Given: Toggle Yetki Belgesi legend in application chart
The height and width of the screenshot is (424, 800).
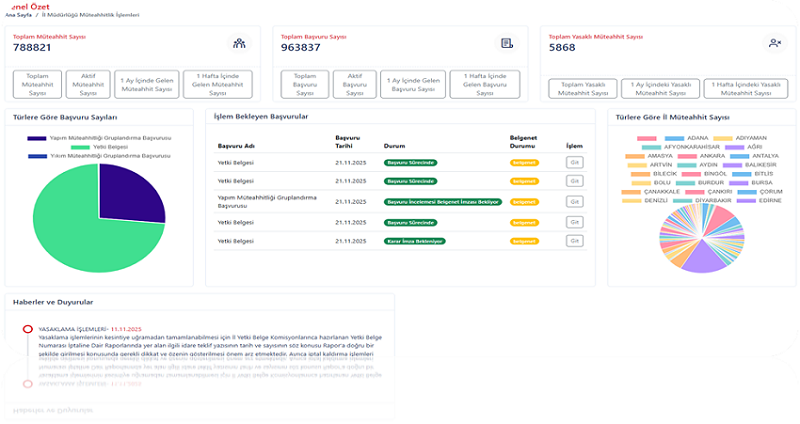Looking at the screenshot, I should [x=89, y=147].
